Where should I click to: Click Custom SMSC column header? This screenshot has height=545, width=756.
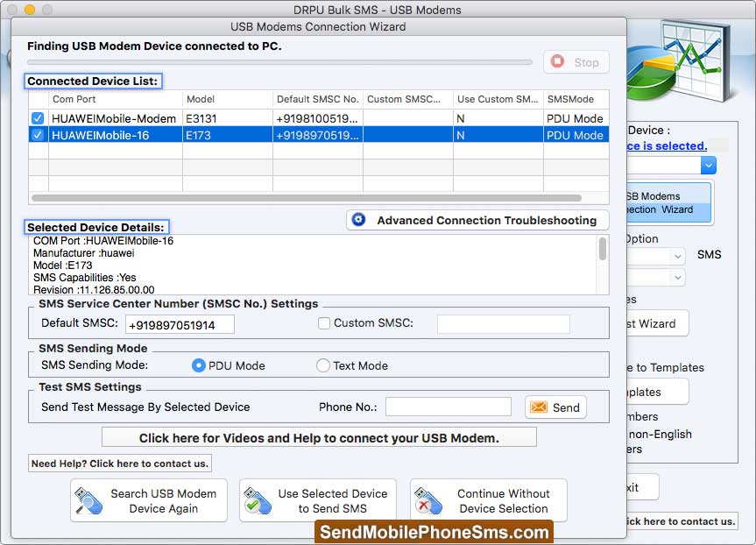(408, 99)
